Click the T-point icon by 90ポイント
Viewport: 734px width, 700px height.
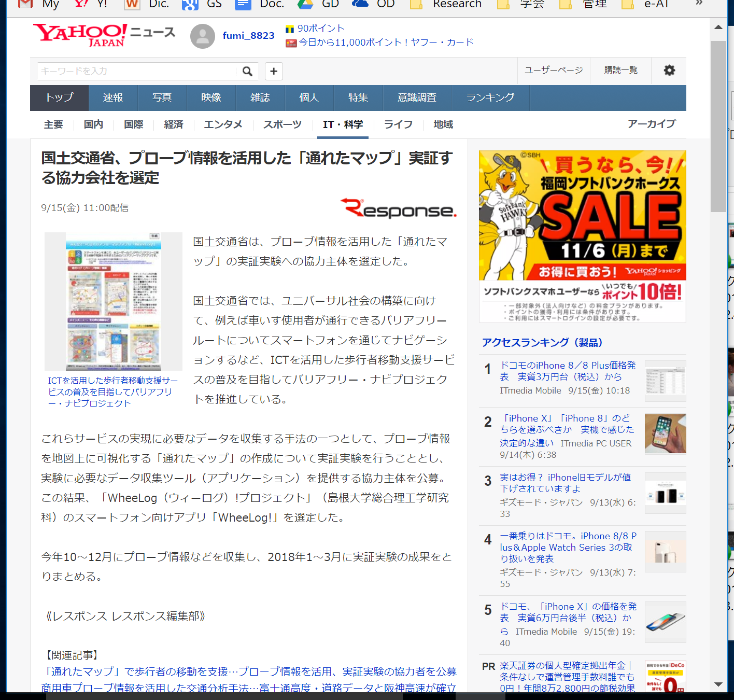(290, 29)
